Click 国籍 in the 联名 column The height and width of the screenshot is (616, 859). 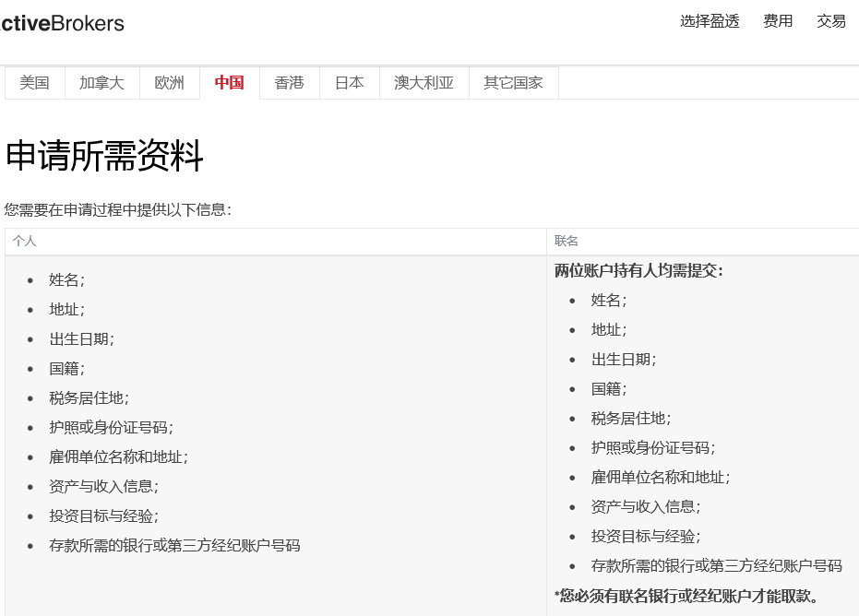pos(609,389)
